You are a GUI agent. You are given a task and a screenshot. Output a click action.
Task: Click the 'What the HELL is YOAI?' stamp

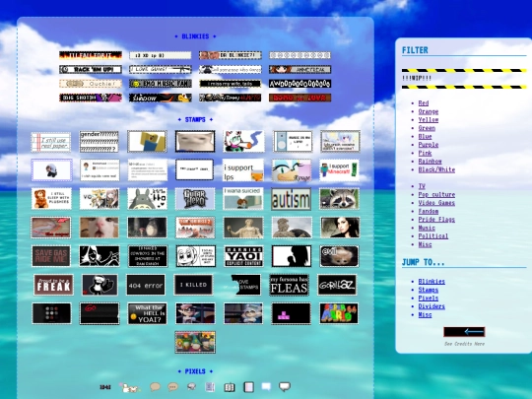click(x=147, y=313)
